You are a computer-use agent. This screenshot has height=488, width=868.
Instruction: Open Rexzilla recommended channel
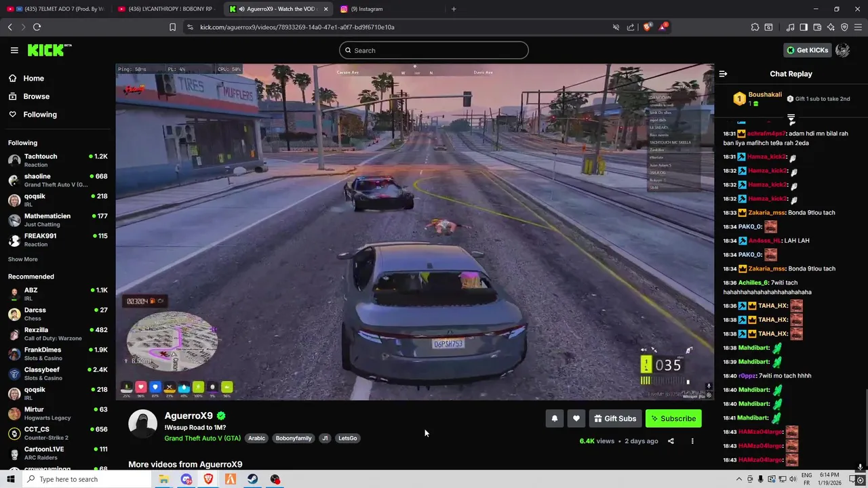[x=58, y=333]
